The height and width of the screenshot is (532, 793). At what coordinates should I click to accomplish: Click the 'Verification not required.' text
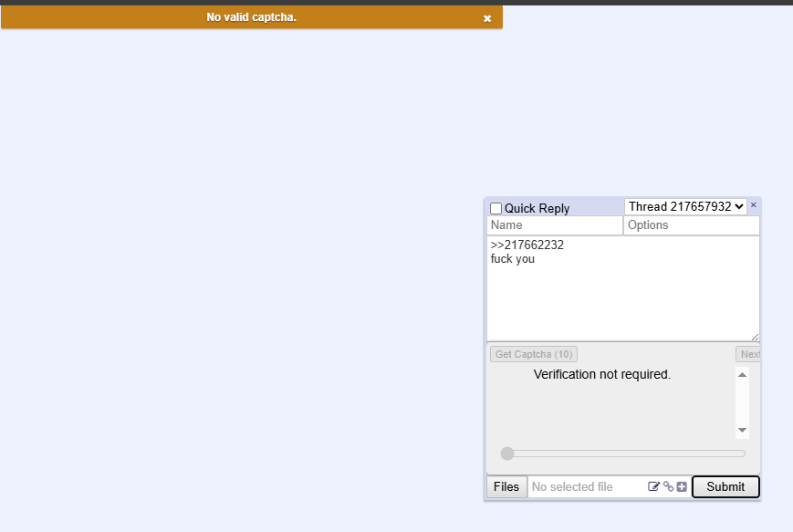(x=602, y=374)
